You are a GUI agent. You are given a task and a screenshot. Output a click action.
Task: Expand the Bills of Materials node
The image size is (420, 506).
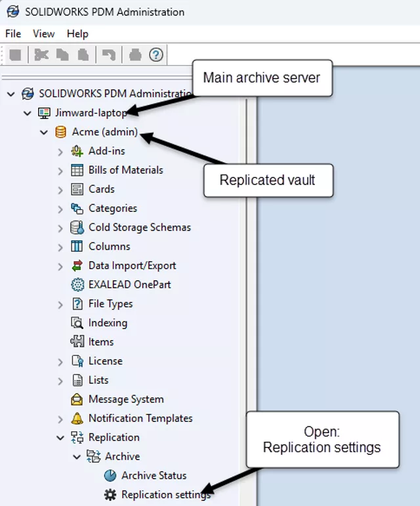coord(60,171)
